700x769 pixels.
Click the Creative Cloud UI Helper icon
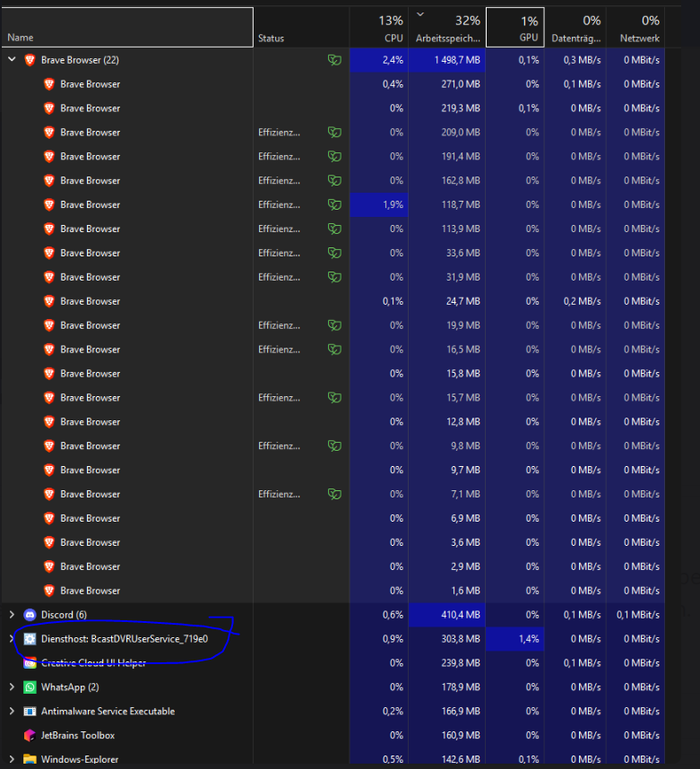30,663
